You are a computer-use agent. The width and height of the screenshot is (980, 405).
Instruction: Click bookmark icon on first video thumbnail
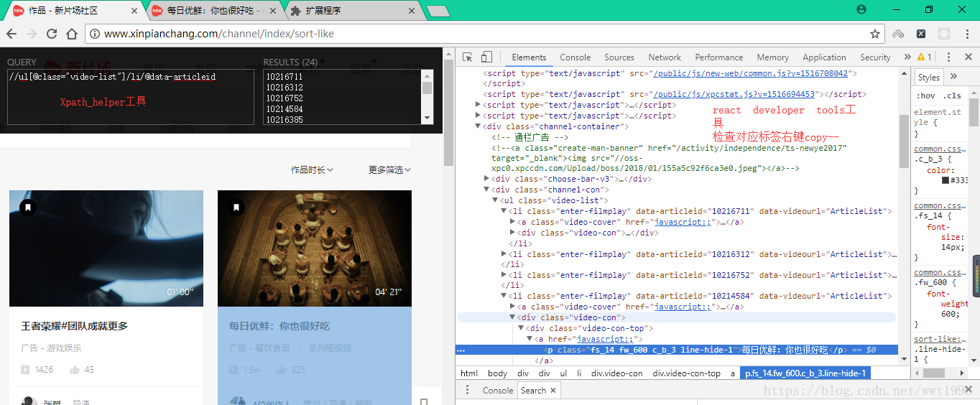(x=27, y=208)
